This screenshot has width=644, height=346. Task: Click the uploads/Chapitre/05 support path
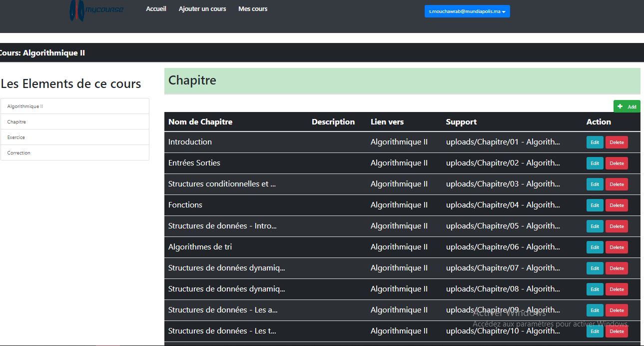[x=503, y=226]
